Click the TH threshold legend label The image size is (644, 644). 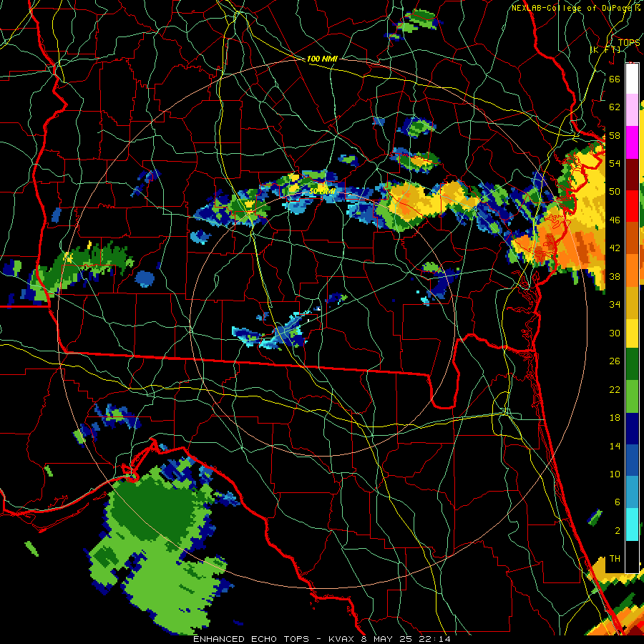pyautogui.click(x=615, y=559)
